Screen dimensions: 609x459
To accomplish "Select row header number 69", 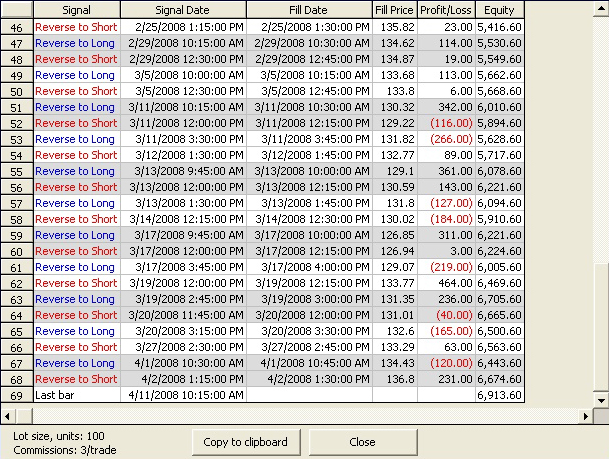I will [17, 395].
